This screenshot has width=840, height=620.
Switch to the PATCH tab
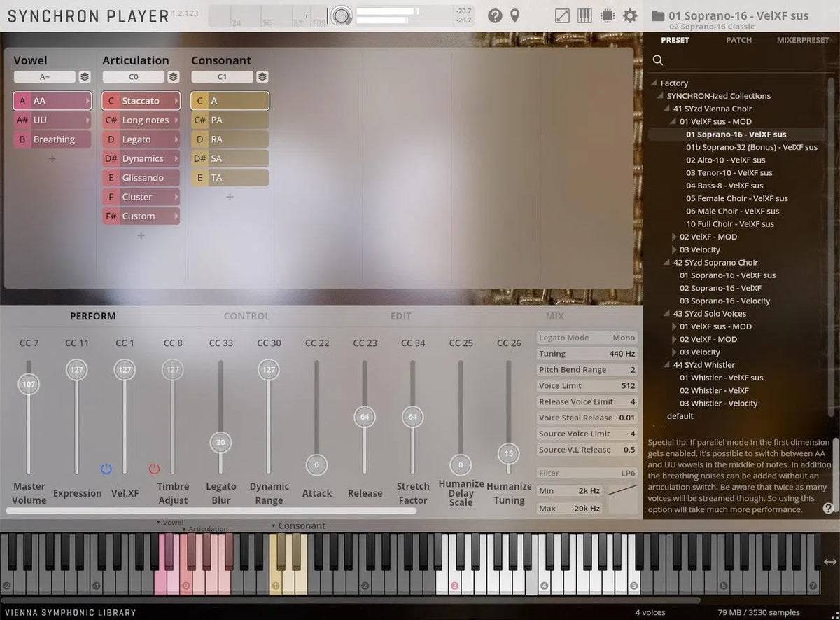(739, 40)
